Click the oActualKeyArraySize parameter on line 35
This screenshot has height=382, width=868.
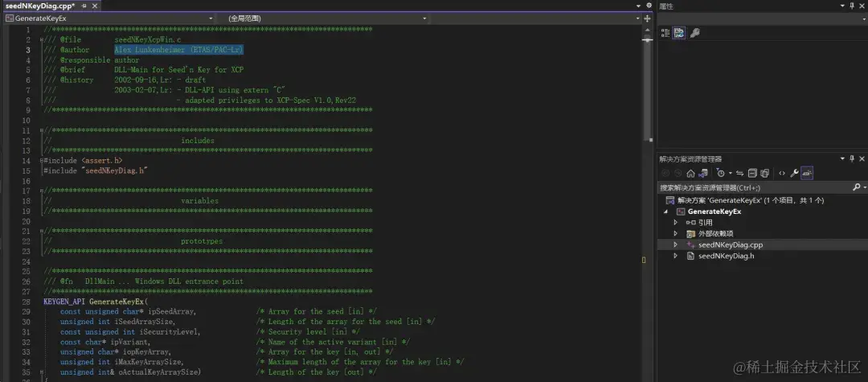[x=160, y=372]
